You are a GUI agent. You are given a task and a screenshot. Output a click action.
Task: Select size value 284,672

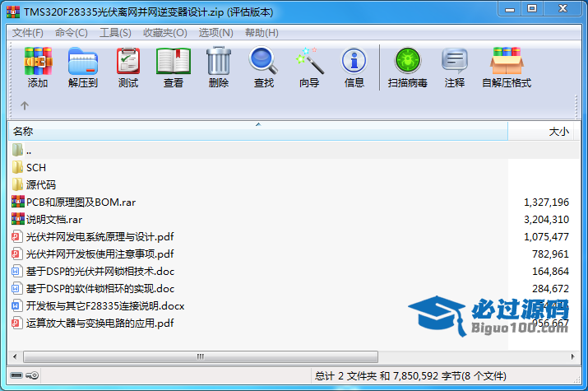coord(550,289)
